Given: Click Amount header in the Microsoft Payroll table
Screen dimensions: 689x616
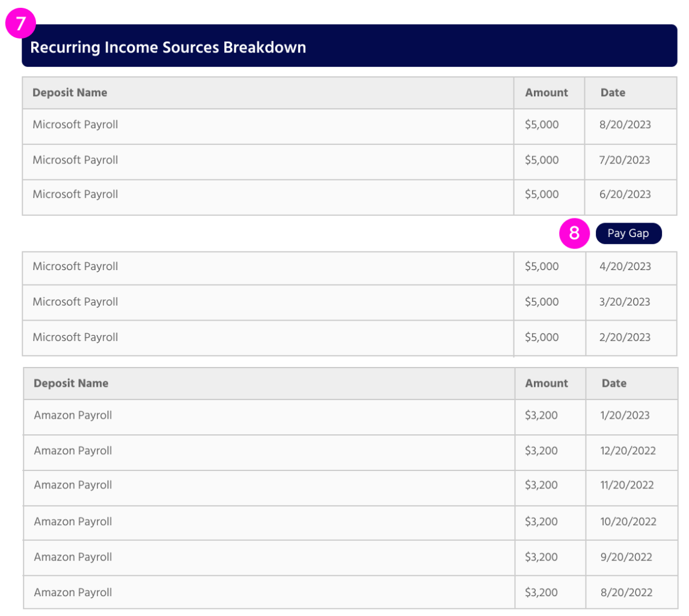Looking at the screenshot, I should 547,93.
